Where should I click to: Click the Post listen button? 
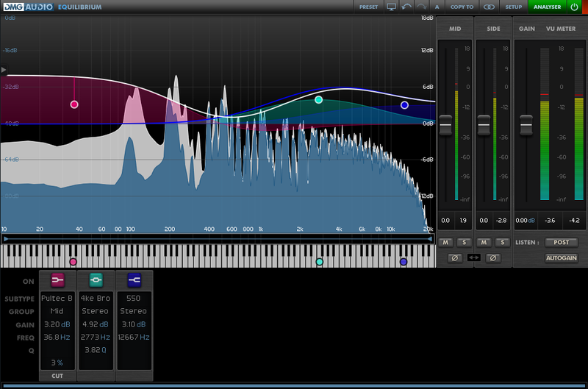click(561, 242)
